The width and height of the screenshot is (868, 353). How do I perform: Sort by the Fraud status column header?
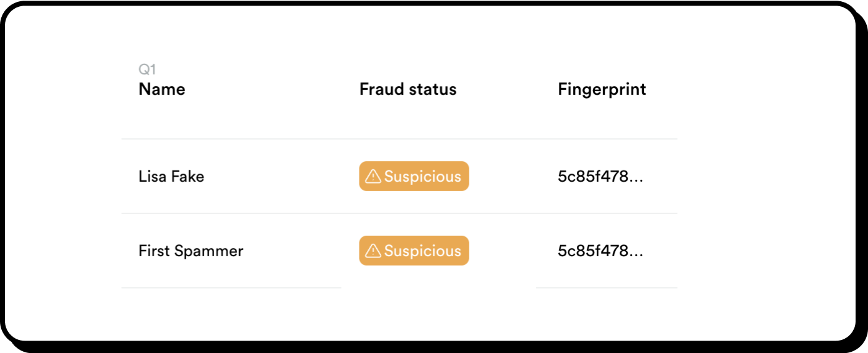pos(408,89)
